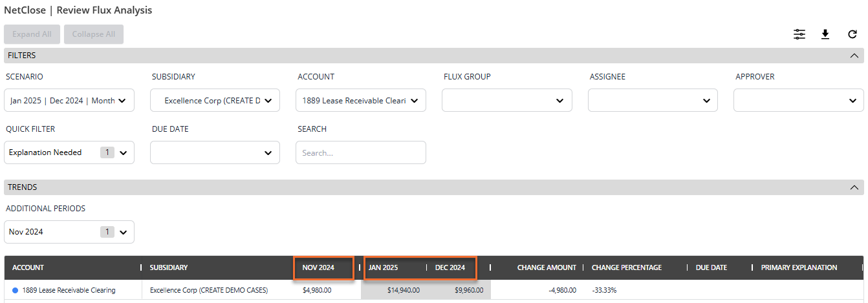Click the download export icon
Screen dimensions: 868x303
tap(825, 34)
